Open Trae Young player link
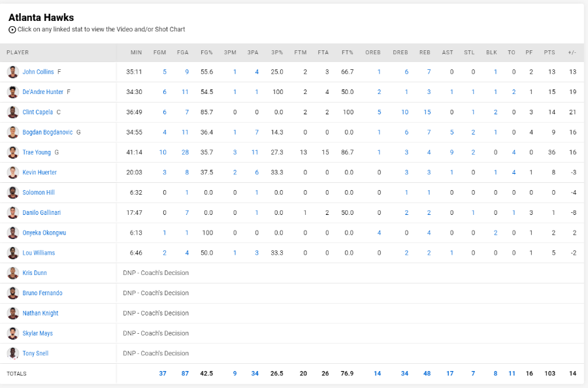This screenshot has width=588, height=388. coord(37,152)
